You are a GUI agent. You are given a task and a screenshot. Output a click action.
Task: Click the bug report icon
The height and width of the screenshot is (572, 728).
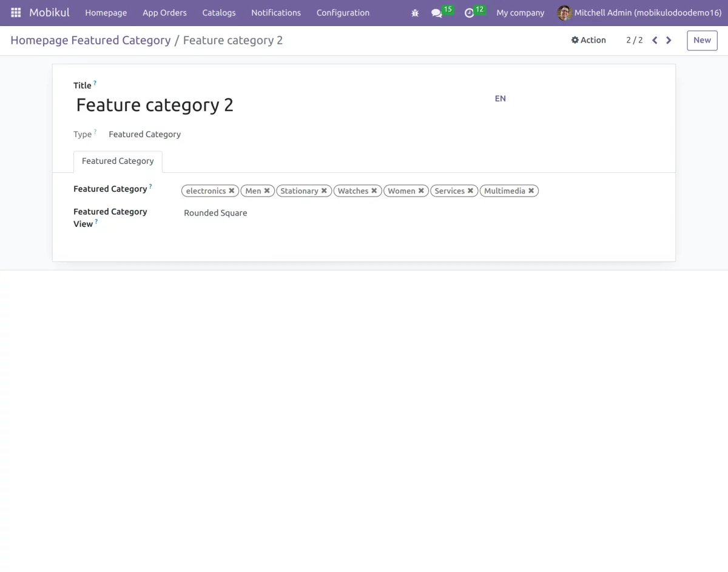point(415,13)
